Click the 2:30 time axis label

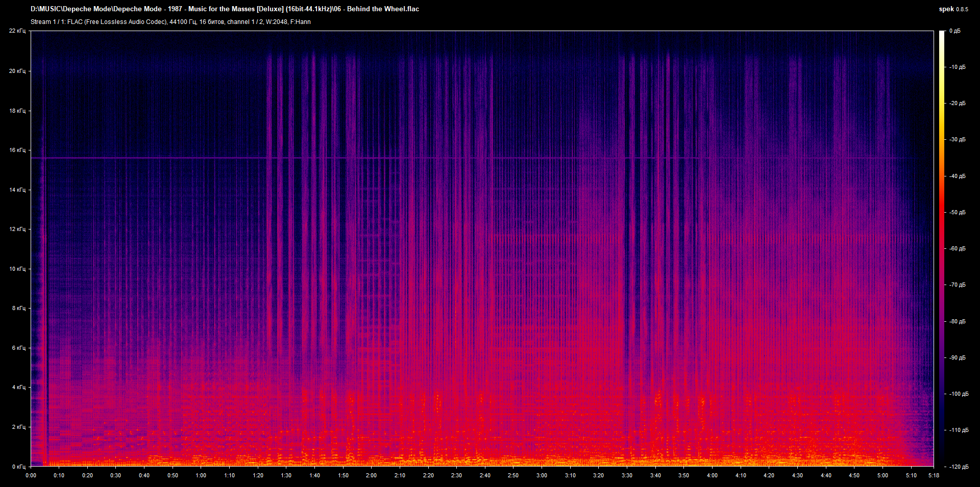(456, 475)
